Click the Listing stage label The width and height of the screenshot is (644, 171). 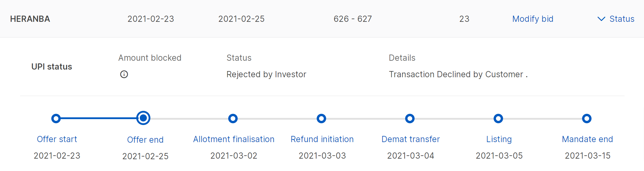499,139
